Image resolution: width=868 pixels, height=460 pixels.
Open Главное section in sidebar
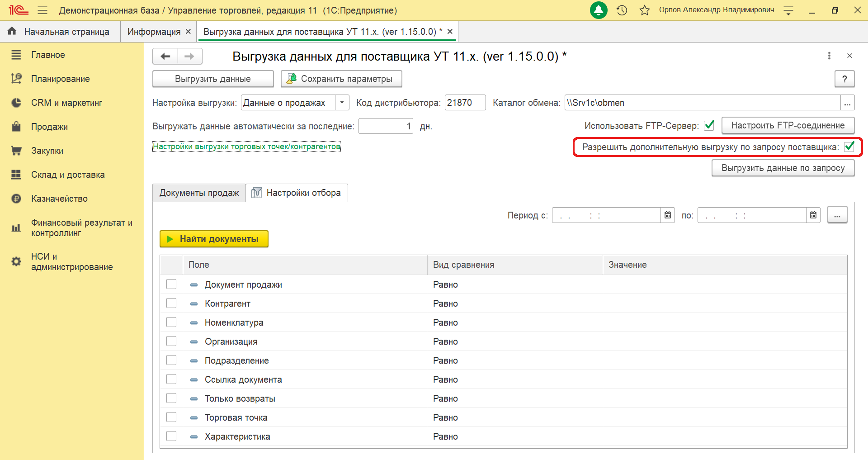click(x=48, y=55)
